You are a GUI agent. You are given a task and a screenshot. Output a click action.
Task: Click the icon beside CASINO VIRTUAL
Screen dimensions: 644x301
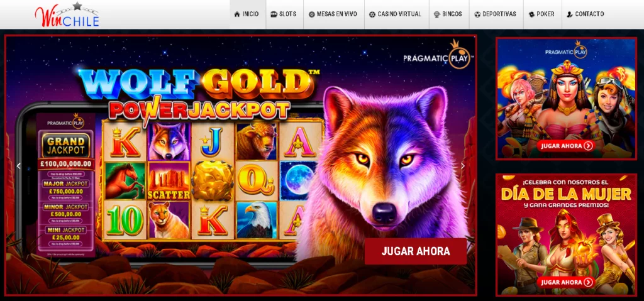[x=372, y=14]
